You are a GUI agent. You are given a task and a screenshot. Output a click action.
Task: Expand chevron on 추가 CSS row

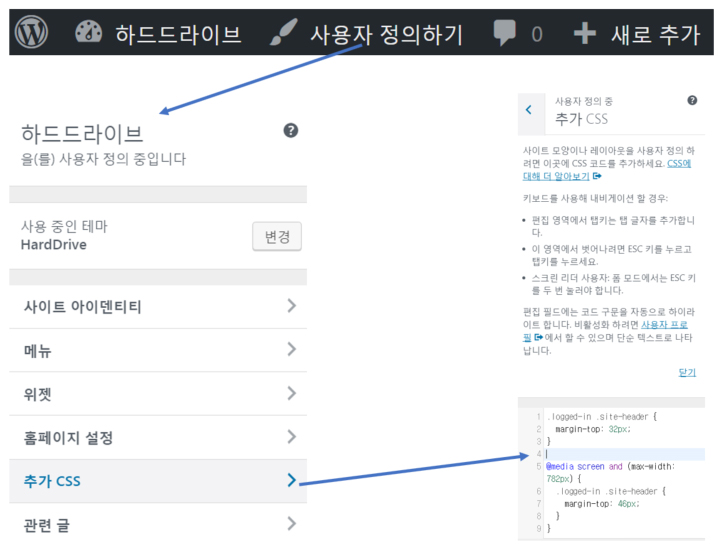291,480
